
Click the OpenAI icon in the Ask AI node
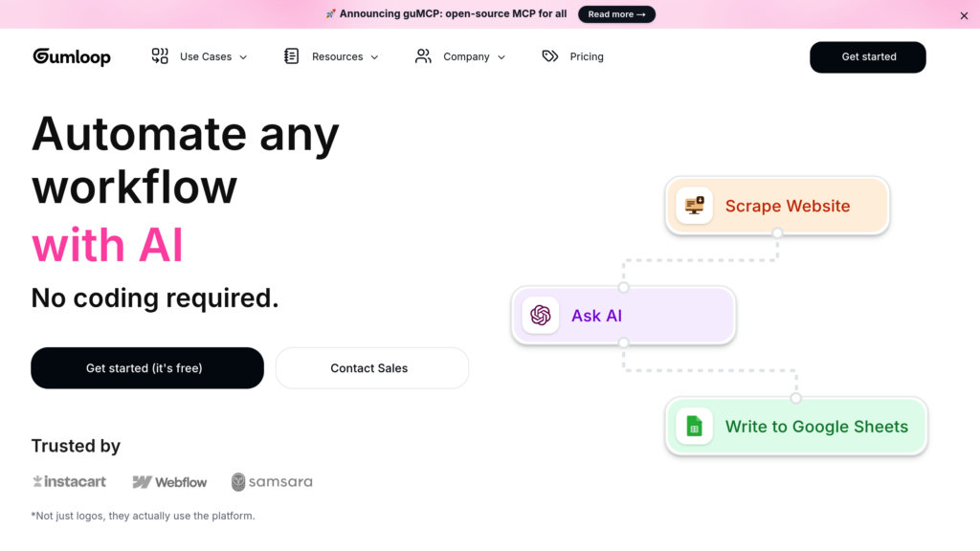click(540, 315)
